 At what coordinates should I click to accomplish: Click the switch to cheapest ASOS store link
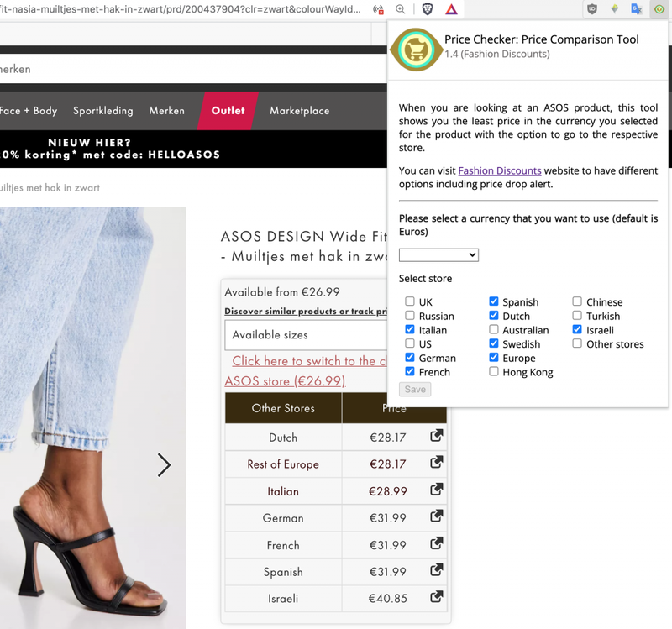307,370
